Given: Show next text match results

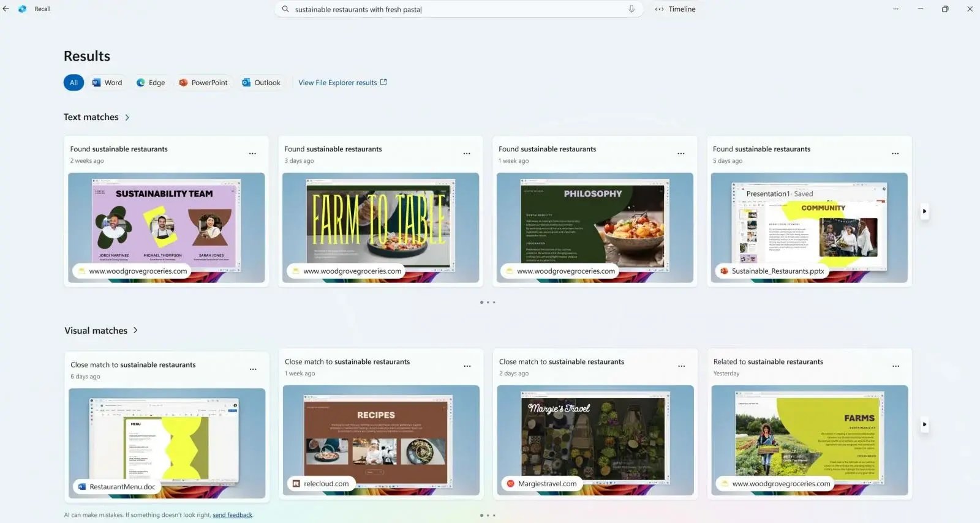Looking at the screenshot, I should (x=924, y=211).
